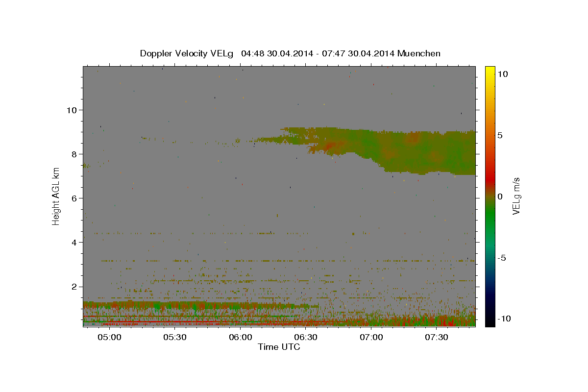Click the '06:00' time axis label

[x=241, y=337]
